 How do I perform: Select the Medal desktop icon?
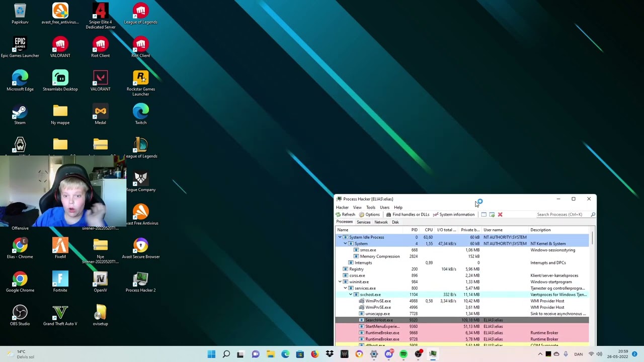click(x=101, y=114)
